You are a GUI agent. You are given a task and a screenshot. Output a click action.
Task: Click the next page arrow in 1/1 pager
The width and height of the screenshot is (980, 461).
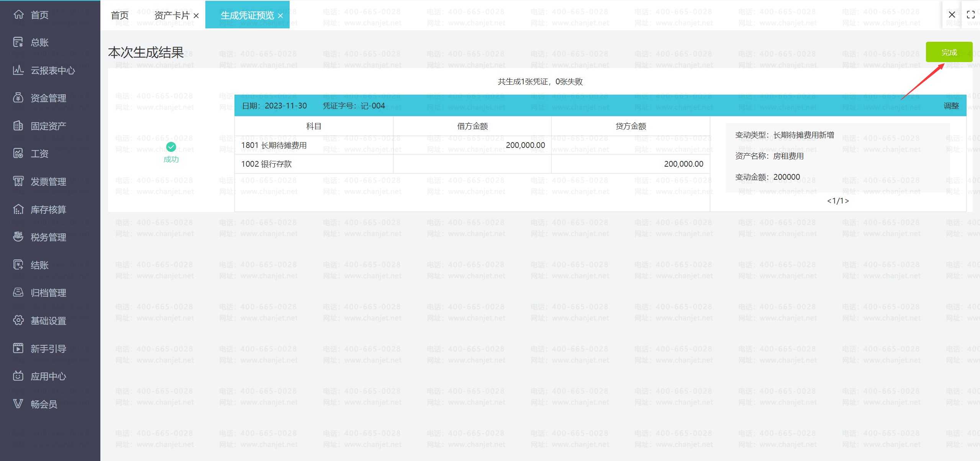(847, 201)
